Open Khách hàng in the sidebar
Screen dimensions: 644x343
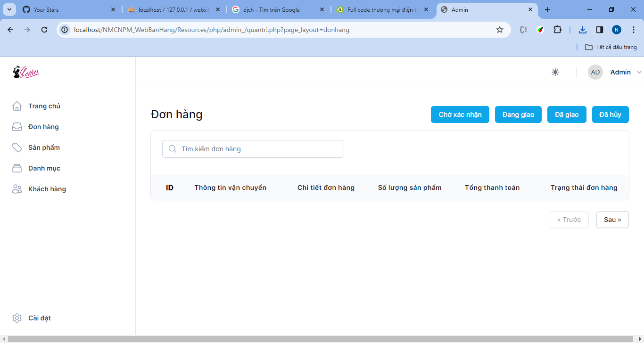(47, 189)
